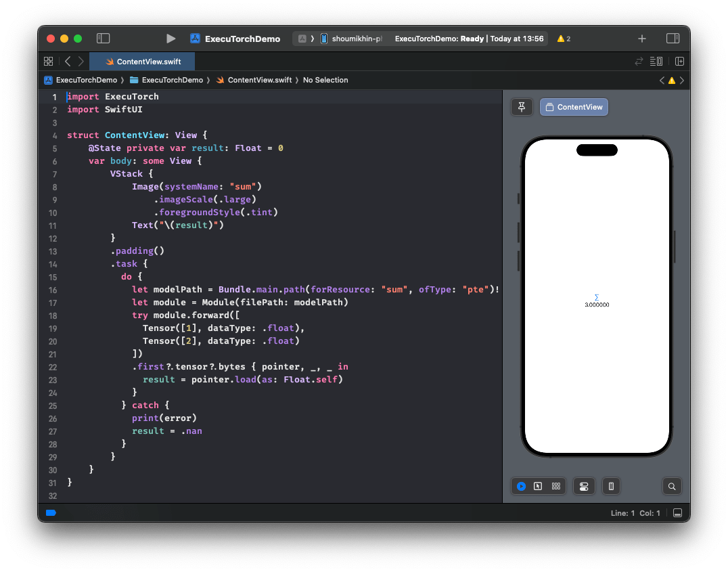
Task: Open the editor options menu icon
Action: click(656, 61)
